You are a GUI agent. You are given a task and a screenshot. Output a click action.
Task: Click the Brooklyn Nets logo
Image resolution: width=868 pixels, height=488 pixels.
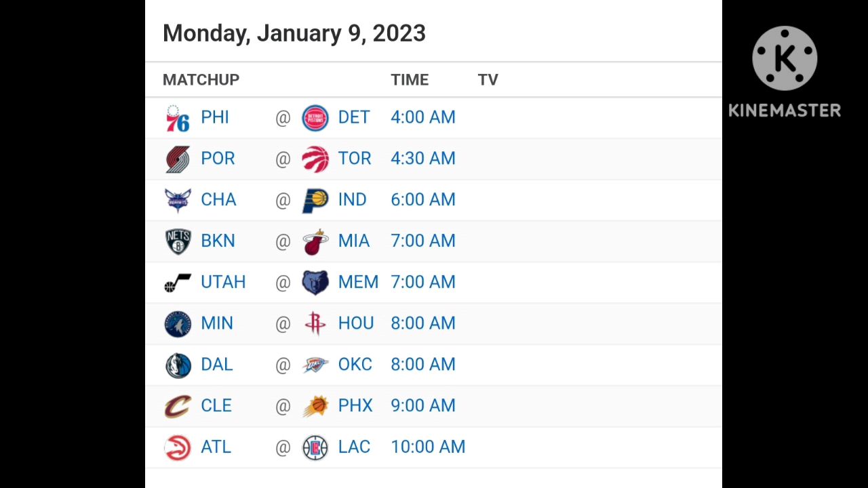click(178, 242)
